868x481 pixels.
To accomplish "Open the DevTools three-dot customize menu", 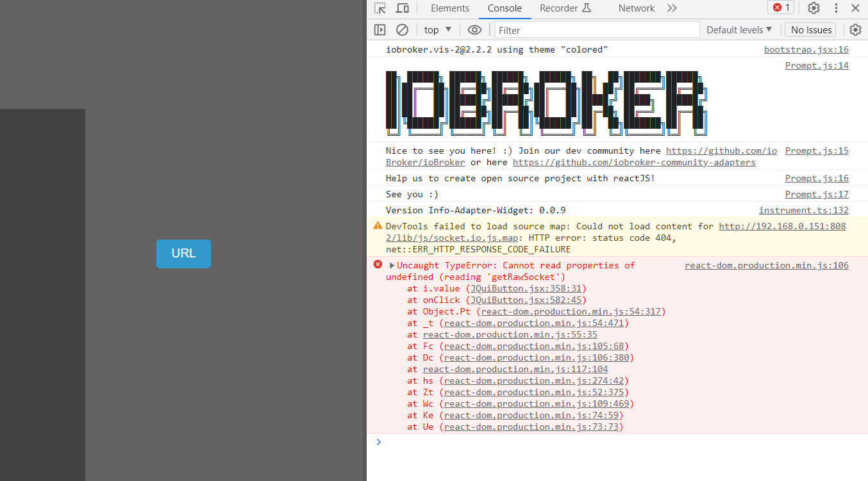I will pos(836,8).
